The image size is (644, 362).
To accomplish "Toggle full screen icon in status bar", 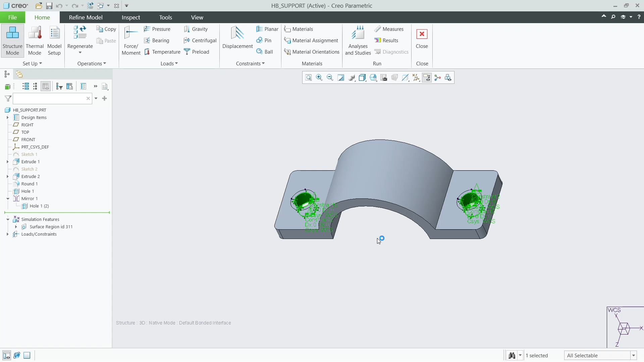I will click(27, 356).
